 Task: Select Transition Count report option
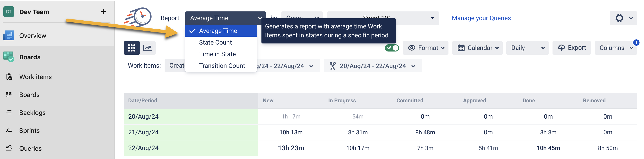(x=222, y=66)
